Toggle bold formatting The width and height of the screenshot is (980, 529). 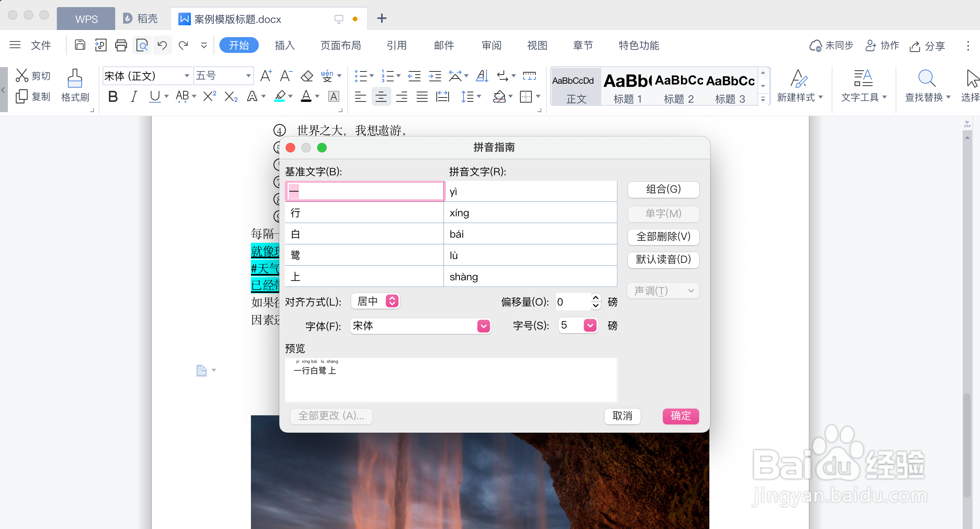pos(113,96)
